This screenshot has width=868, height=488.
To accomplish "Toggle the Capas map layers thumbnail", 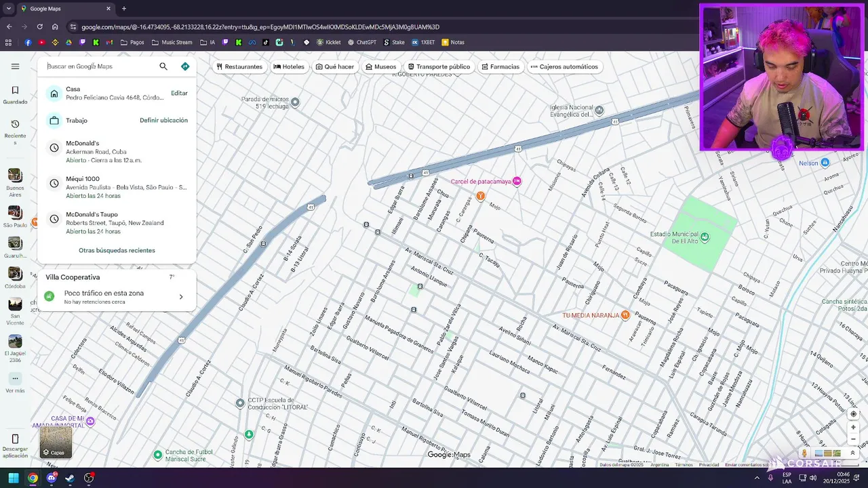I will coord(56,442).
